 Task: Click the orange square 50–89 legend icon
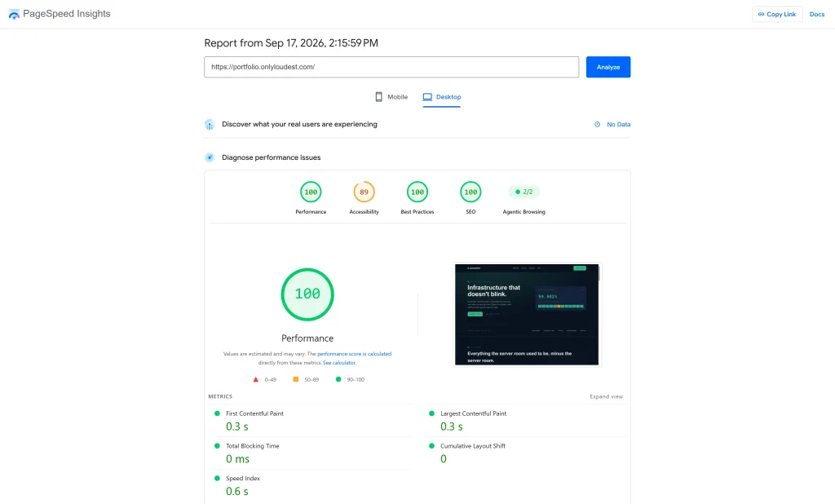click(295, 379)
